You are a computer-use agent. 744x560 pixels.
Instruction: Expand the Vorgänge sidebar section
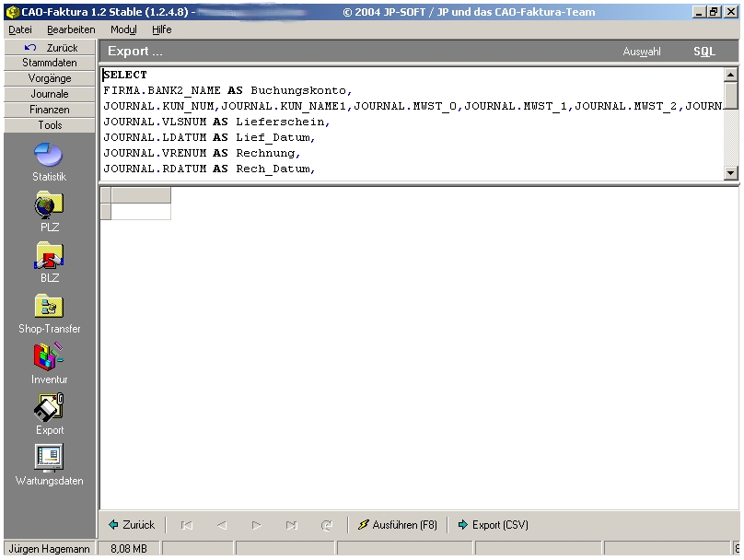[50, 78]
